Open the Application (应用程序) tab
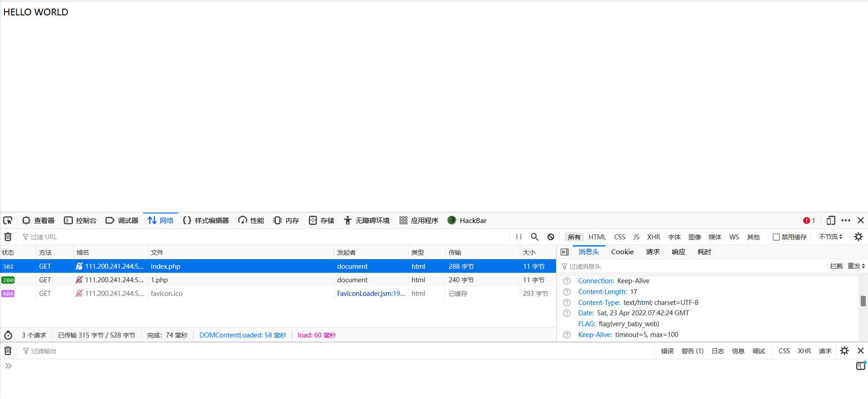Viewport: 868px width, 399px height. pos(419,220)
